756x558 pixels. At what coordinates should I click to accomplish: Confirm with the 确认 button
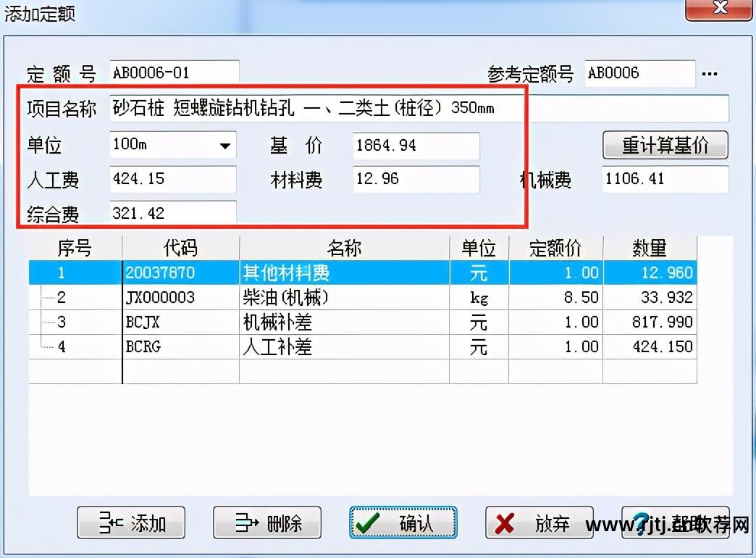[403, 522]
